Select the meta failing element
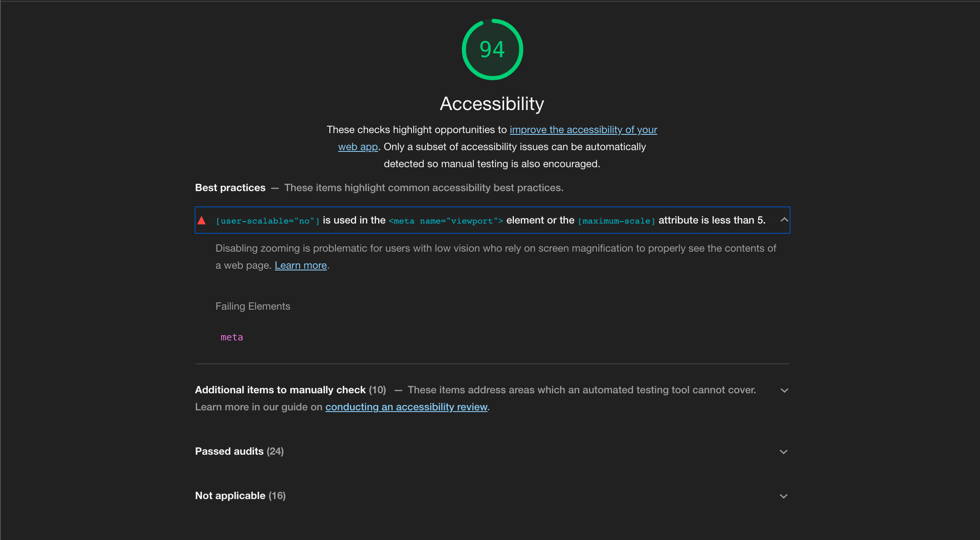This screenshot has height=540, width=980. (x=232, y=337)
